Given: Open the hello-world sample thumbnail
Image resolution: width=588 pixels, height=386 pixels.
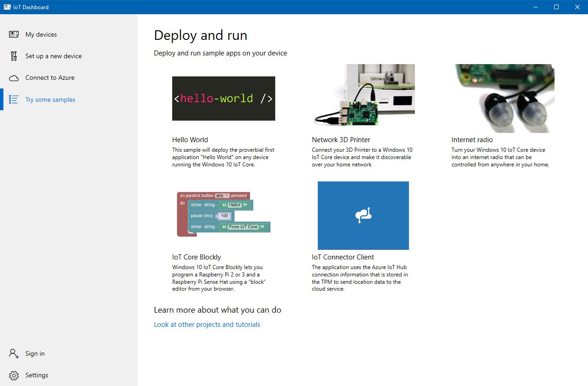Looking at the screenshot, I should 223,99.
